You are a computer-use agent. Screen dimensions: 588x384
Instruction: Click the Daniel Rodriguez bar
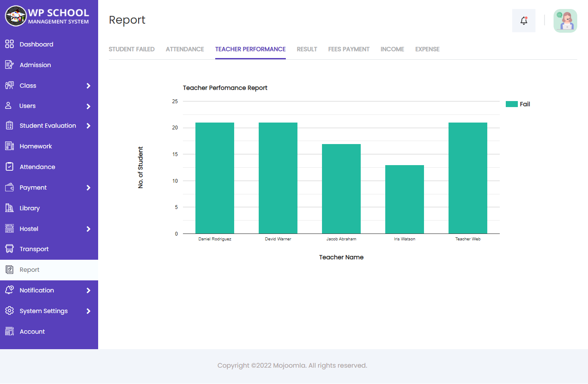coord(215,178)
